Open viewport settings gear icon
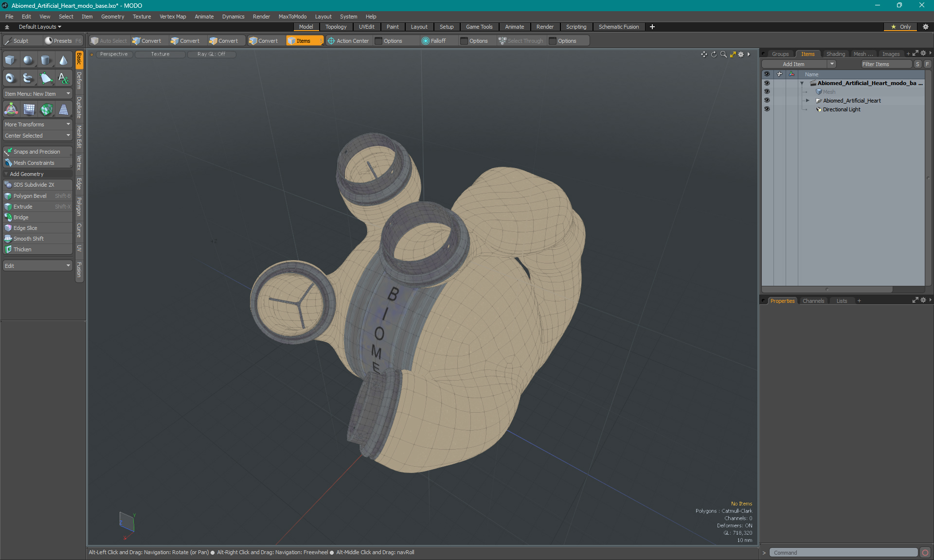 pyautogui.click(x=741, y=54)
